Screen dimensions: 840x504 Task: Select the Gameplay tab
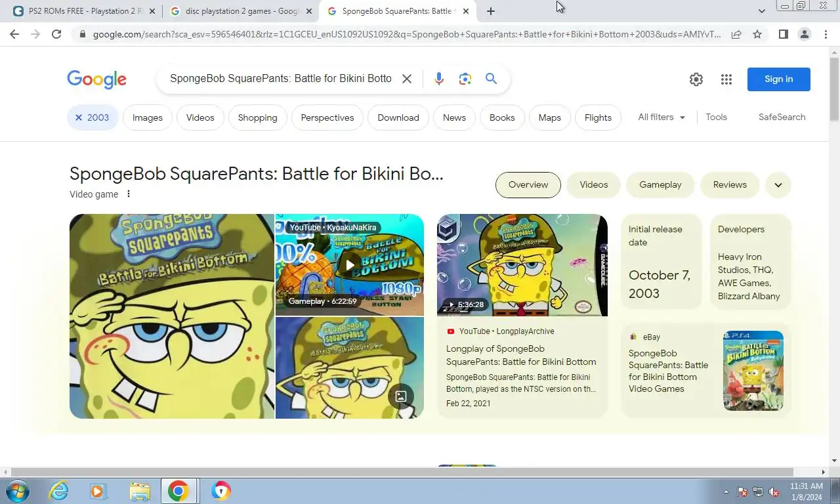pyautogui.click(x=660, y=184)
